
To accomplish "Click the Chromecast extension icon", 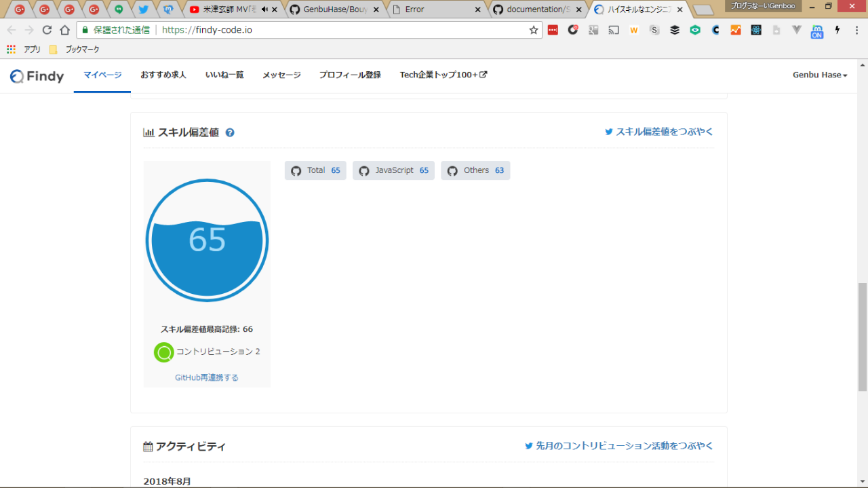I will click(x=614, y=30).
